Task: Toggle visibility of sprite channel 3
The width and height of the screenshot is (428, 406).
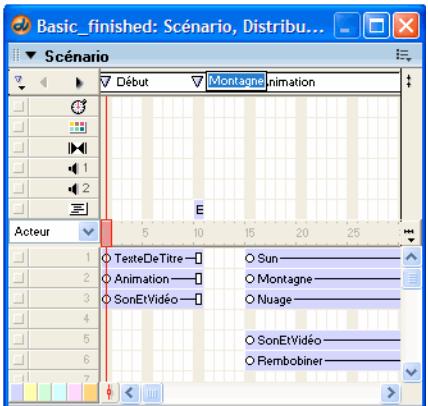Action: point(19,298)
